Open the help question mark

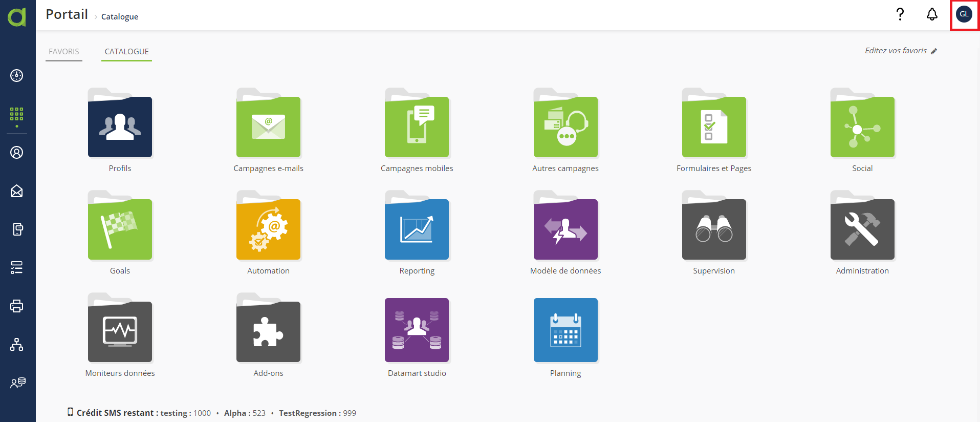click(x=900, y=14)
